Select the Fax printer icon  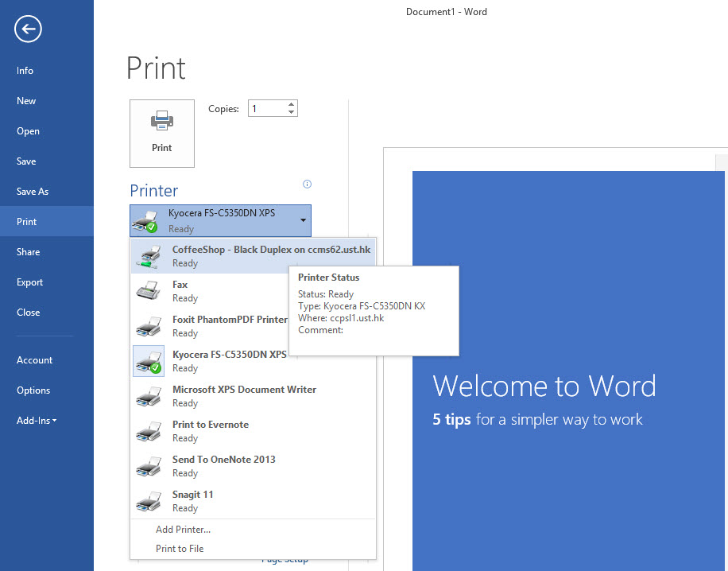tap(149, 291)
